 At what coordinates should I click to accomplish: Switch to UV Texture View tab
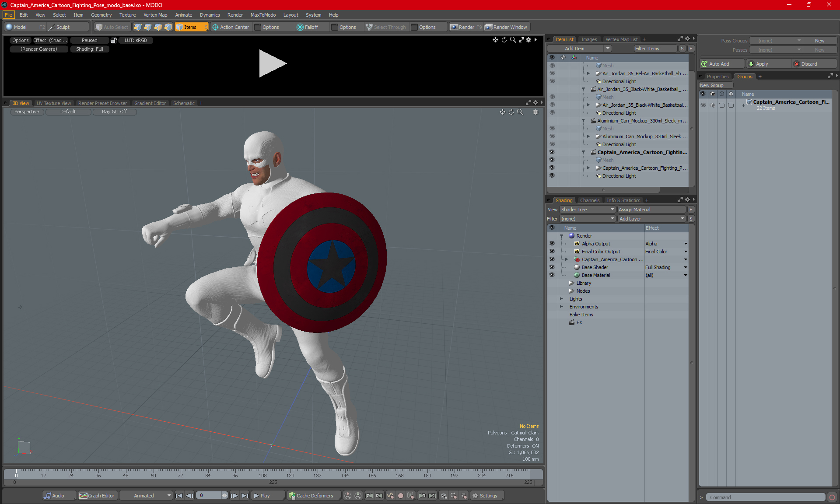tap(54, 103)
